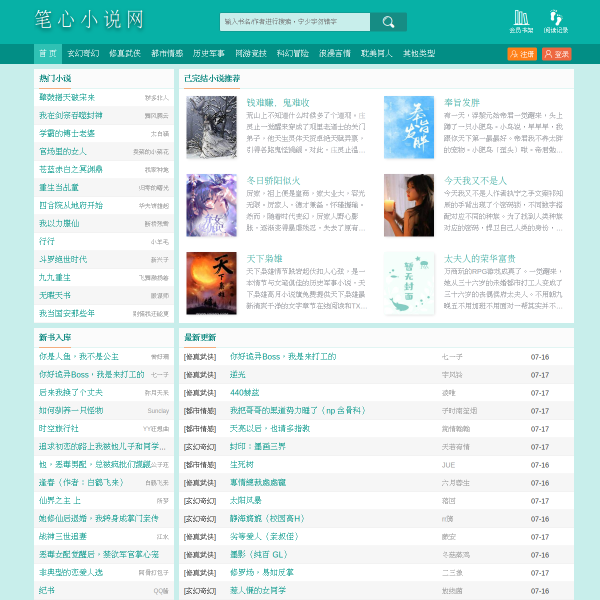The image size is (600, 600).
Task: Open hot novel 我以力服仙
Action: pos(59,223)
